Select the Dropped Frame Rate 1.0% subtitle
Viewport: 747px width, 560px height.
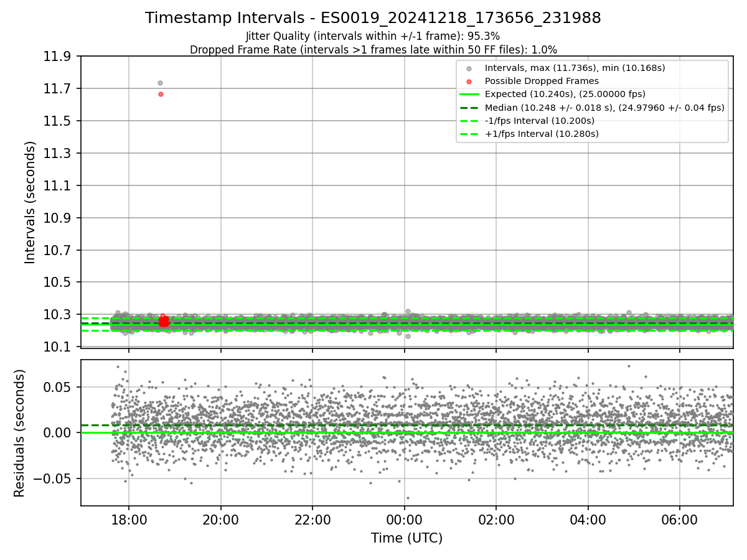click(374, 49)
